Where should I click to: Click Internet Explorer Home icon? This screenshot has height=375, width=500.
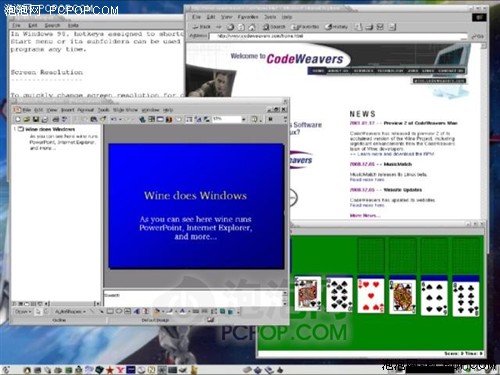pyautogui.click(x=252, y=27)
